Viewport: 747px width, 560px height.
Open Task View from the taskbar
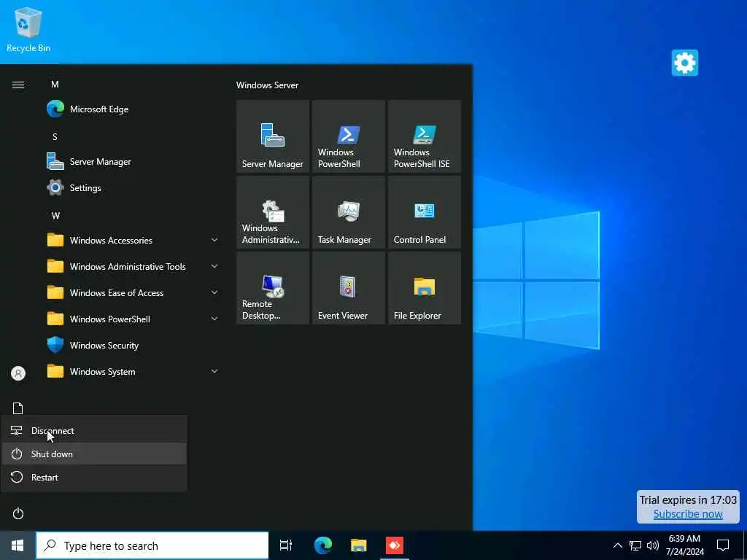pyautogui.click(x=285, y=545)
